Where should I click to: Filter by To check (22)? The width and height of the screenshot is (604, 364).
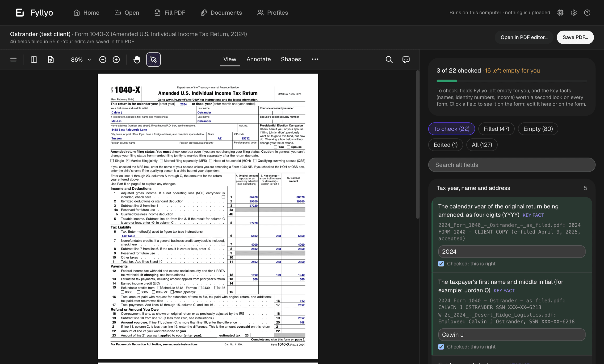pyautogui.click(x=452, y=129)
